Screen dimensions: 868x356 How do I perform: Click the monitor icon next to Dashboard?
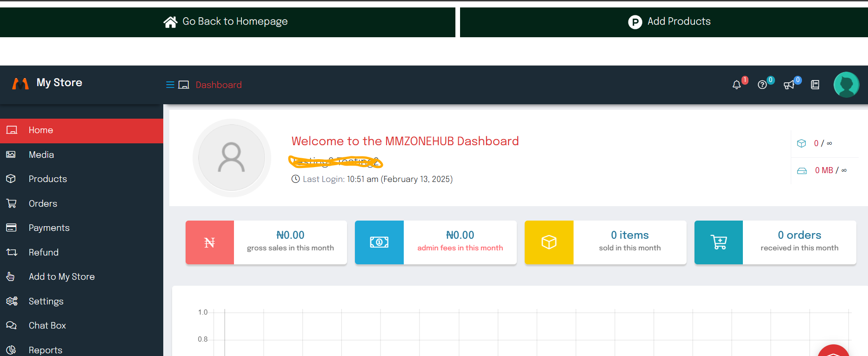(x=184, y=85)
